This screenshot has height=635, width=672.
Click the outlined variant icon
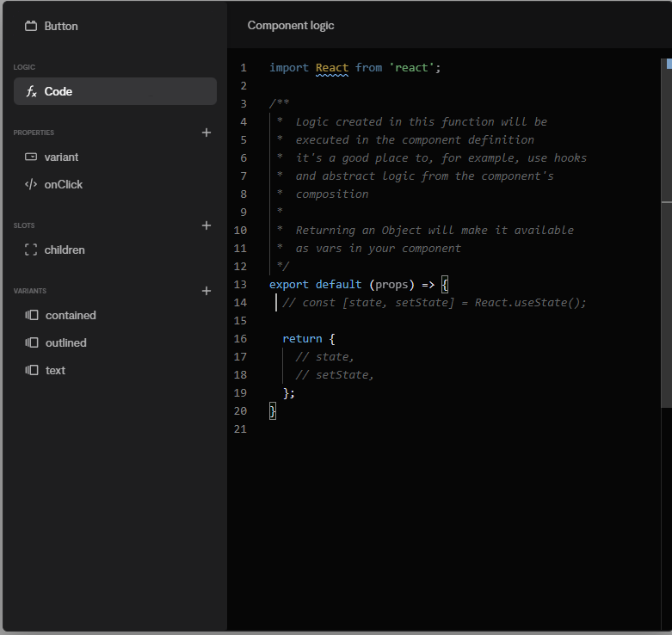point(32,342)
